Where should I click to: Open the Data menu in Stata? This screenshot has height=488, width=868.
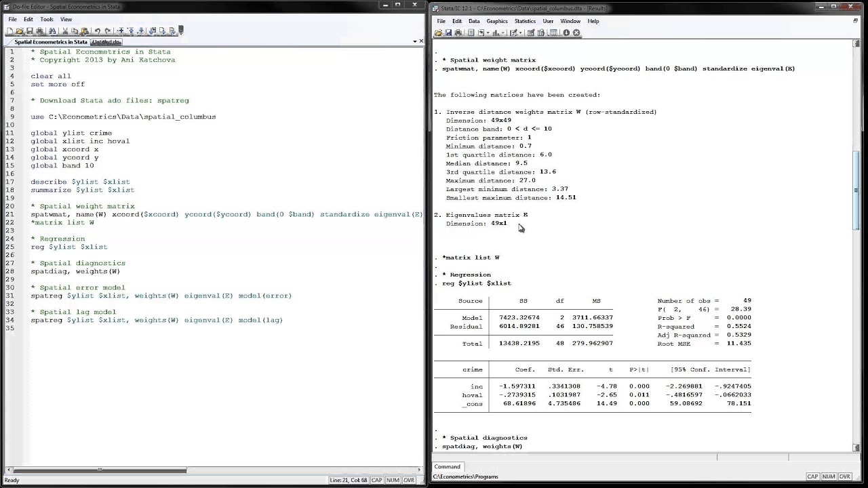pyautogui.click(x=474, y=21)
